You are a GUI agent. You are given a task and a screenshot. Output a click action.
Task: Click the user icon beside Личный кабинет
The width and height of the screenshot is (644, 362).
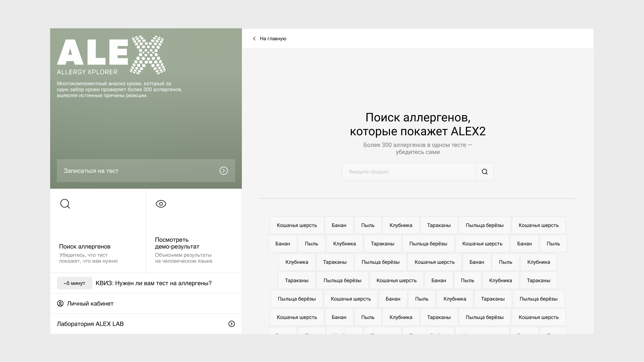pos(60,303)
